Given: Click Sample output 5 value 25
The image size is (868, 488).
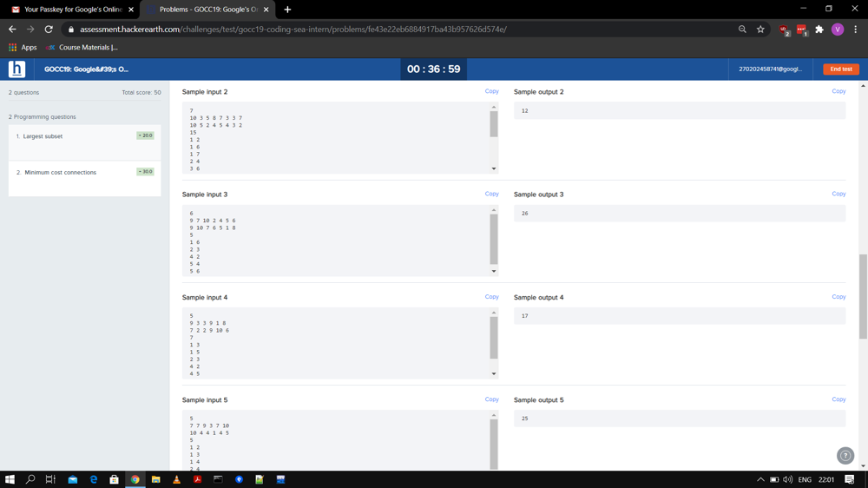Looking at the screenshot, I should click(525, 419).
